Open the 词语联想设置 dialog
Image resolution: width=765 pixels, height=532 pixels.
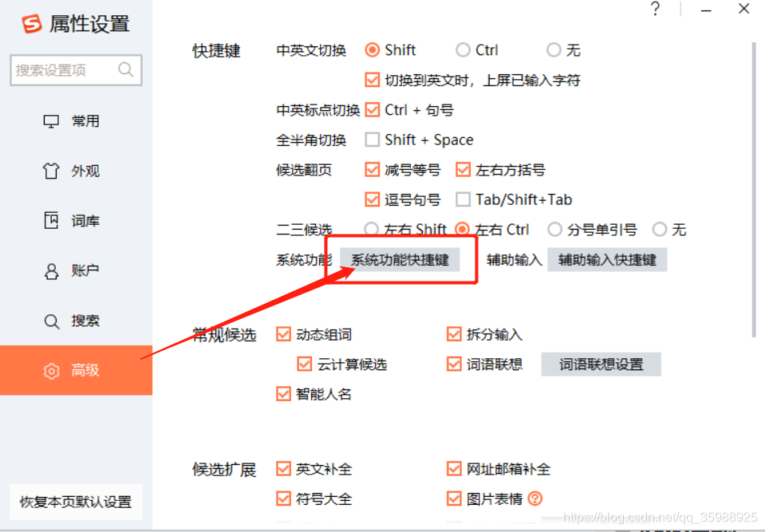(x=601, y=364)
